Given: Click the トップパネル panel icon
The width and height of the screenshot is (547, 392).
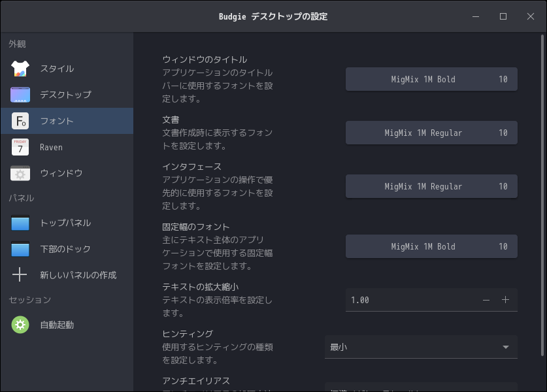Looking at the screenshot, I should (20, 223).
